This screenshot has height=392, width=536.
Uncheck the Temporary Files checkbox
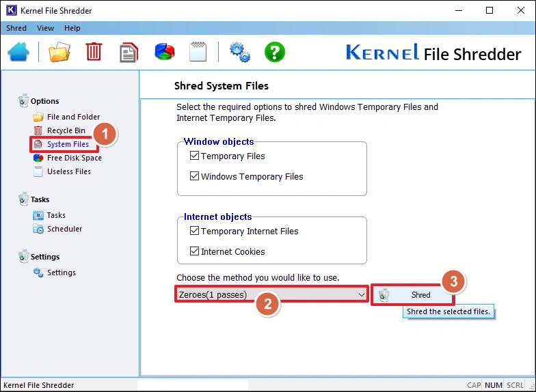tap(194, 156)
